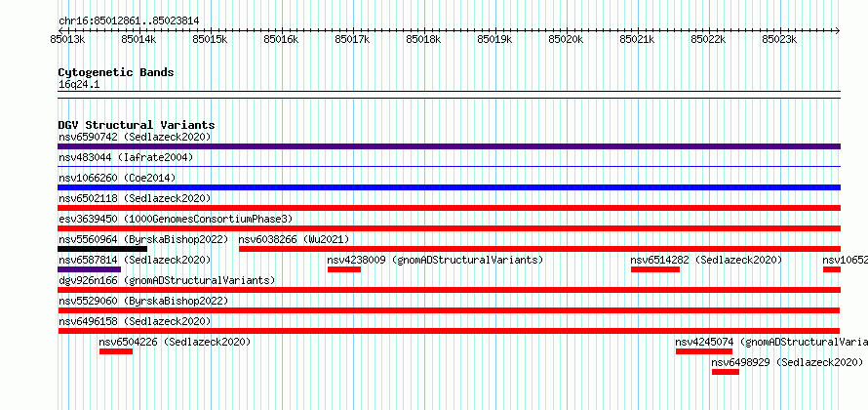Click the 85013k ruler tick label

[67, 39]
